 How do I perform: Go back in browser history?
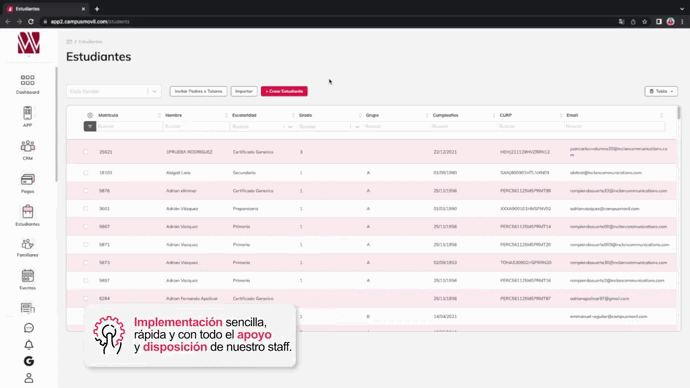coord(8,22)
